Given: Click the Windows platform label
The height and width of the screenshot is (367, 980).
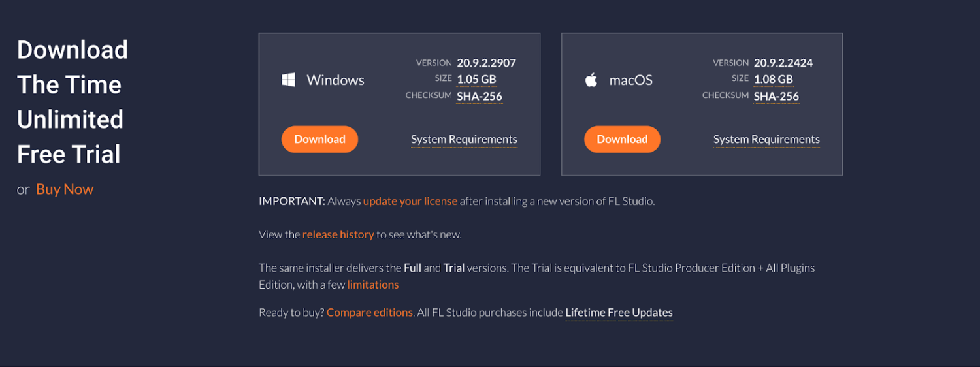Looking at the screenshot, I should pos(335,80).
